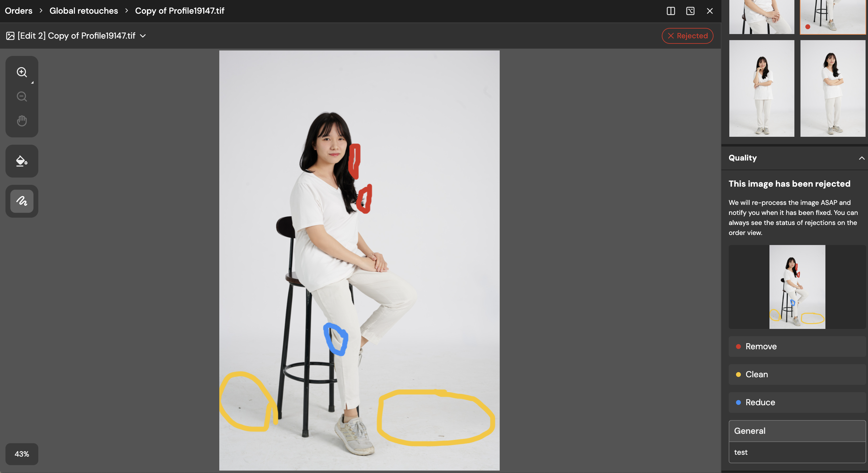Choose the paint bucket fill tool
The height and width of the screenshot is (473, 868).
pos(22,161)
